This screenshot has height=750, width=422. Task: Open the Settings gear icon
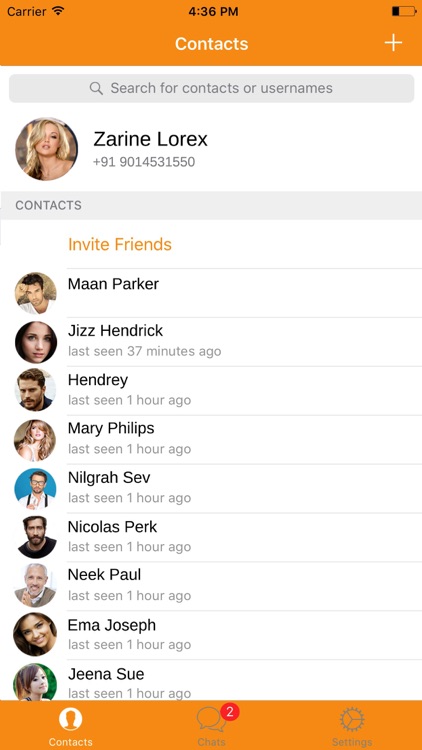tap(352, 719)
